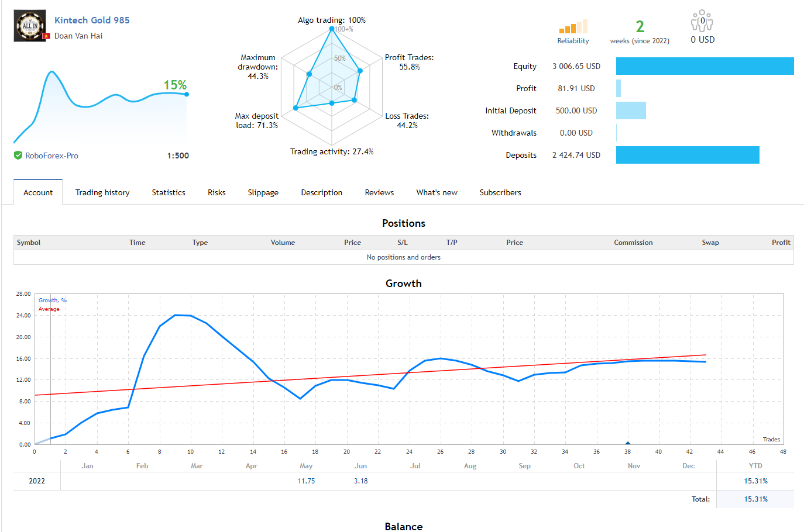Click the Jun growth value 3.18
The image size is (804, 532).
(x=361, y=481)
